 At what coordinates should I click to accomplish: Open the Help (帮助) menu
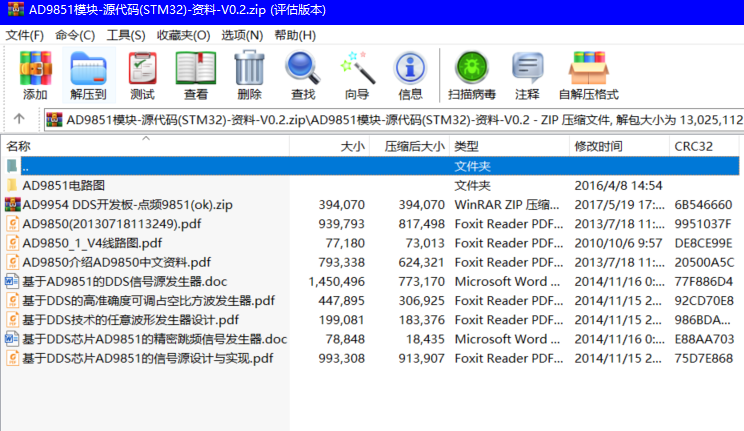tap(295, 35)
